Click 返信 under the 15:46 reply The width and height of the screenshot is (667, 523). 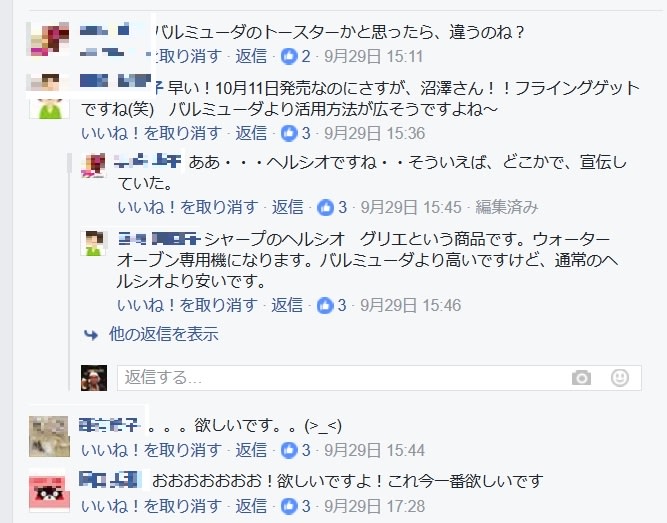(x=287, y=305)
